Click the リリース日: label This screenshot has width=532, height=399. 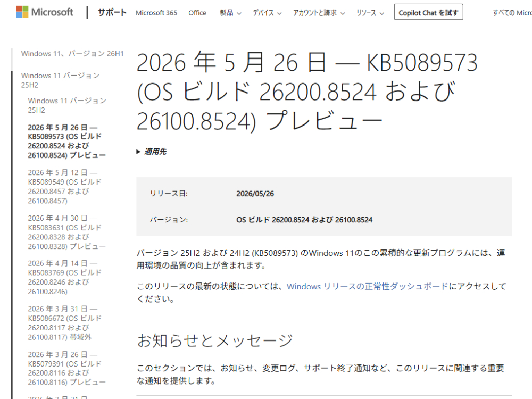click(169, 194)
